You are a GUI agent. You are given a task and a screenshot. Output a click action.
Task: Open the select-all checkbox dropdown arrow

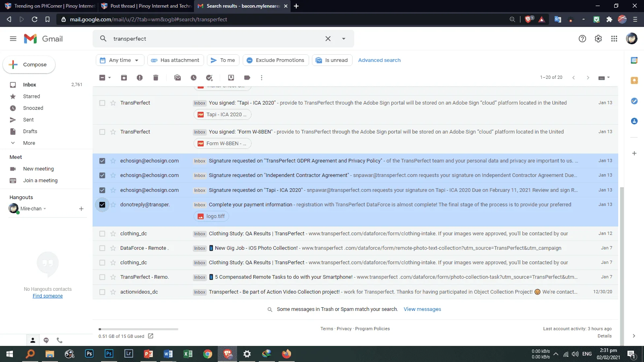(x=109, y=78)
